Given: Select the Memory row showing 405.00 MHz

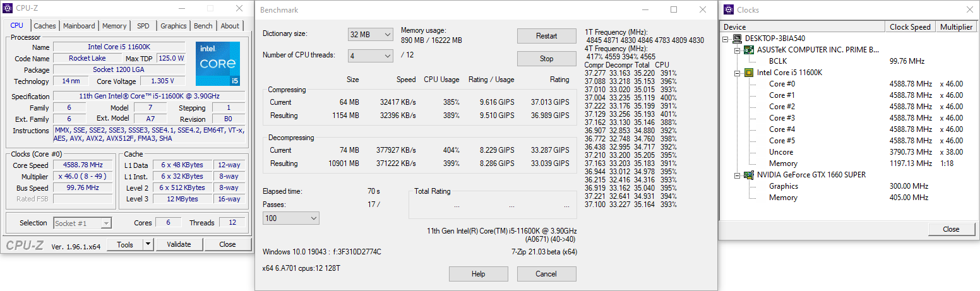Looking at the screenshot, I should (849, 198).
